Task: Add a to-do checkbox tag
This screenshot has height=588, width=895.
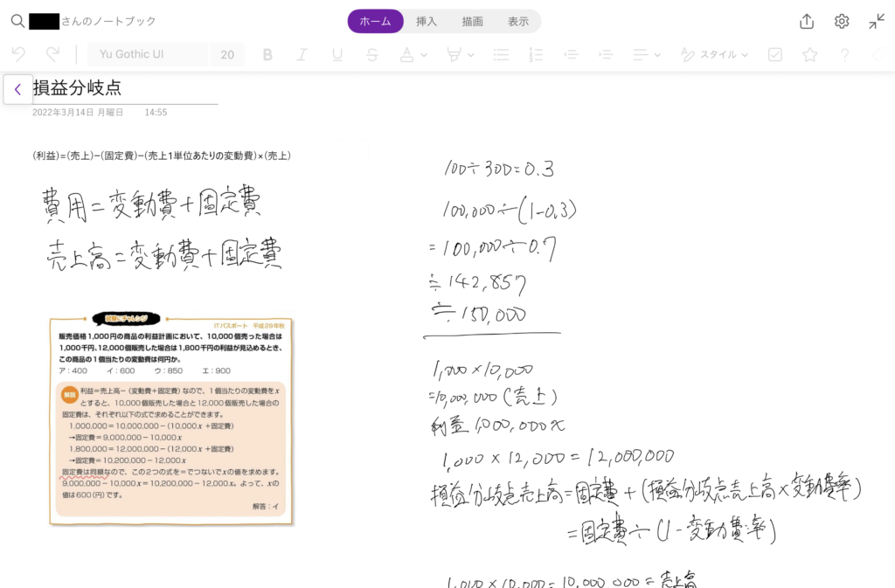Action: coord(774,54)
